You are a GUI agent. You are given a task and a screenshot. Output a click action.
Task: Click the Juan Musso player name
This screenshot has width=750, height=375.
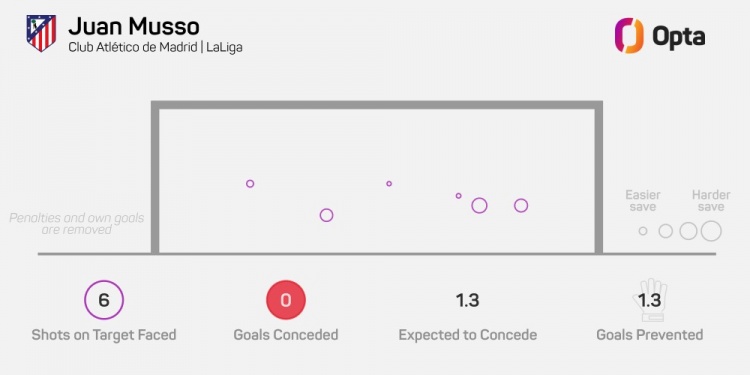[x=134, y=27]
